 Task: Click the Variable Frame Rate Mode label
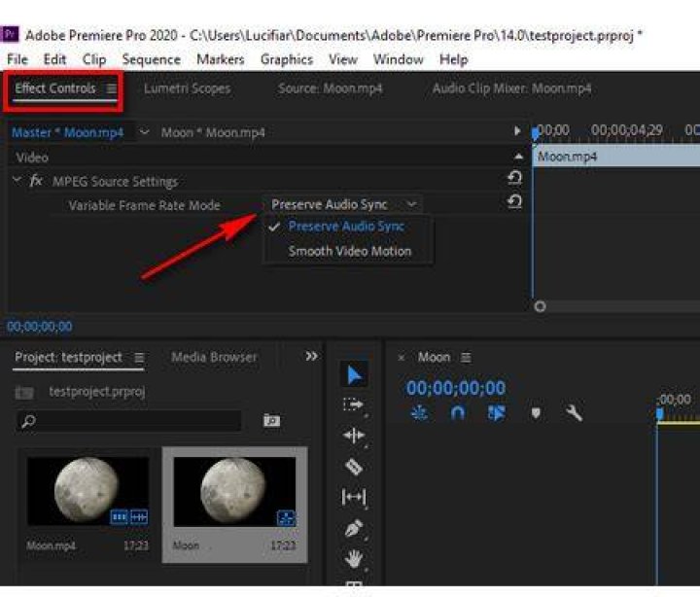pos(144,205)
